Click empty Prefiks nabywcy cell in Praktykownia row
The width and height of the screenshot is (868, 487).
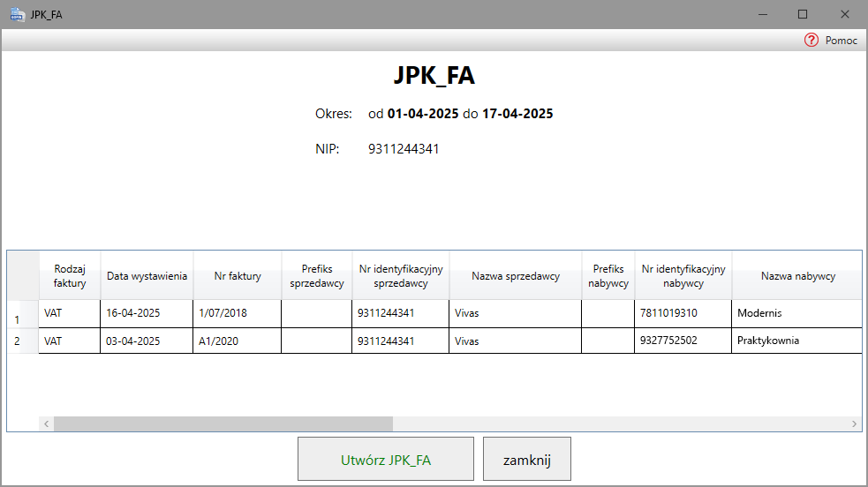608,341
